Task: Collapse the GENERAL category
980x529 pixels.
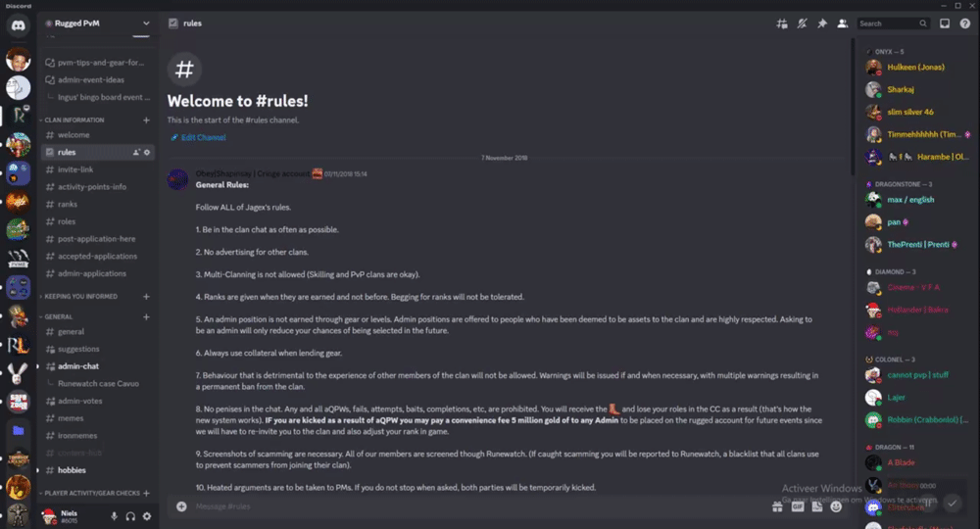Action: pos(58,316)
